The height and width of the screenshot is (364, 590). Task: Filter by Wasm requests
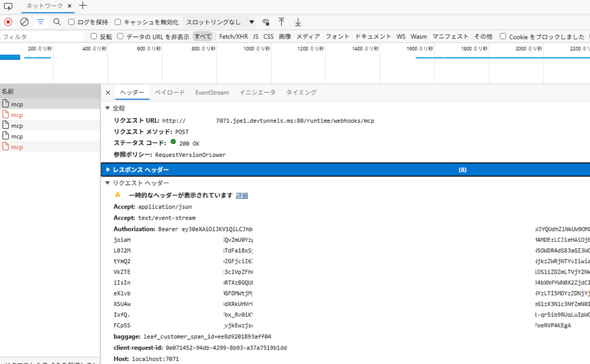pyautogui.click(x=418, y=36)
